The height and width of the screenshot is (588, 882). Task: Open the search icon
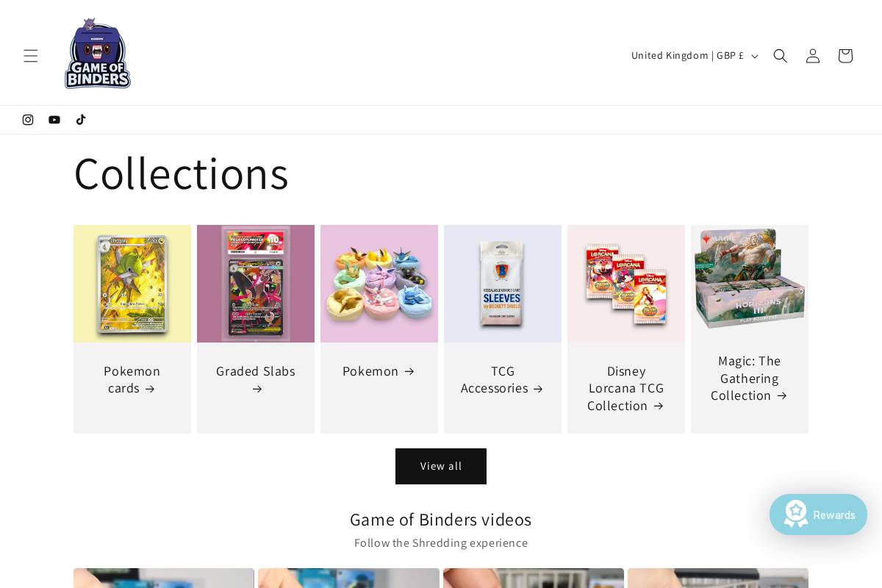(780, 55)
